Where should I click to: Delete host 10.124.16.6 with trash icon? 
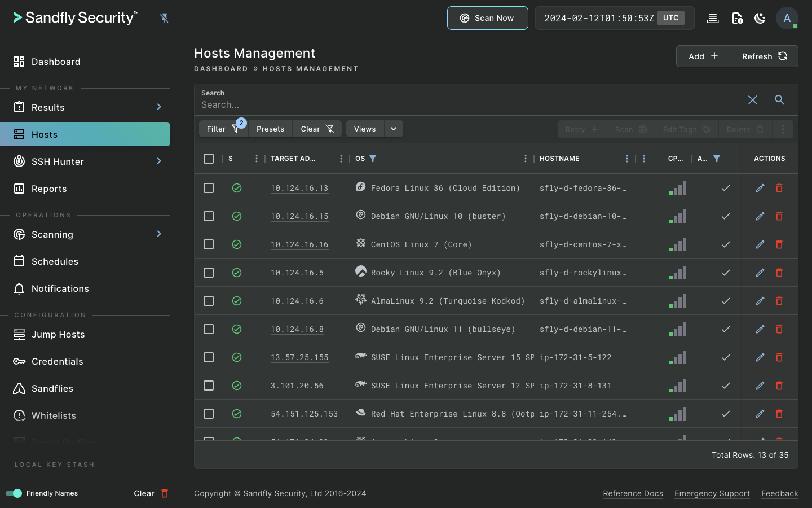tap(779, 301)
